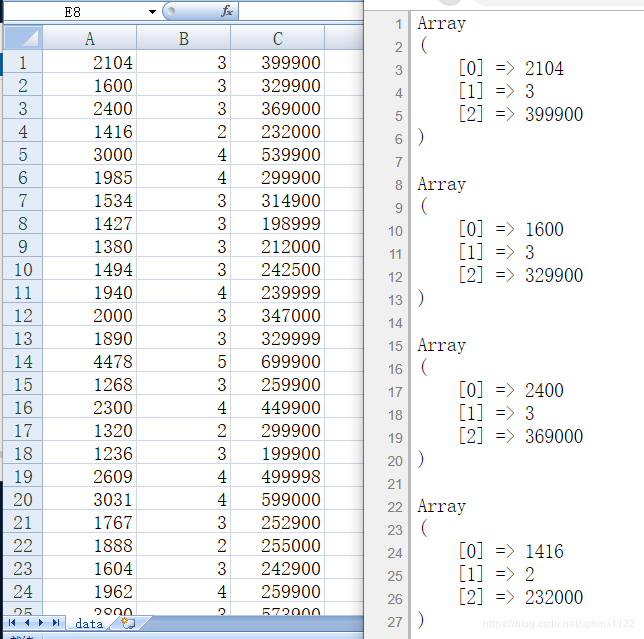
Task: Click cell C7 containing 314900
Action: pyautogui.click(x=278, y=200)
